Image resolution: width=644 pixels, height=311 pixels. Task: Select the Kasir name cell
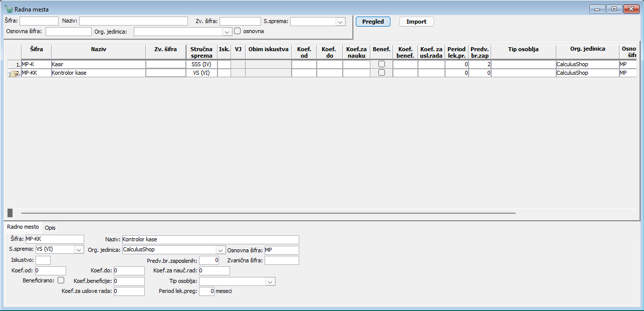coord(99,65)
